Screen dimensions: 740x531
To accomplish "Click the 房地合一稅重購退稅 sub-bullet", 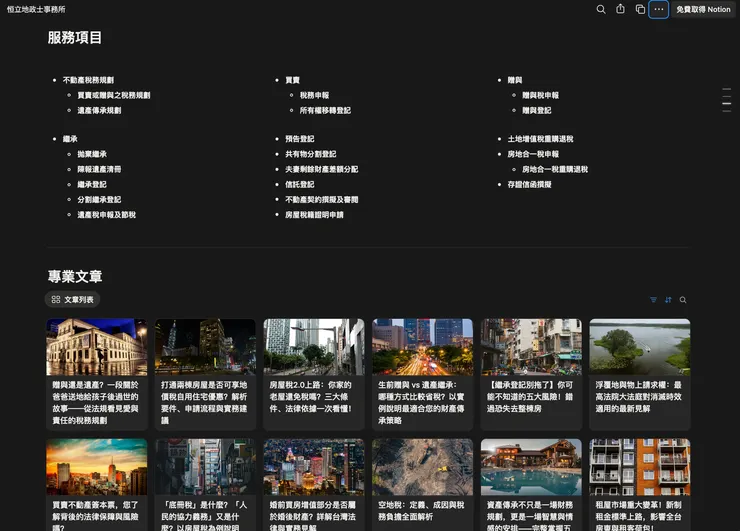I will point(555,169).
